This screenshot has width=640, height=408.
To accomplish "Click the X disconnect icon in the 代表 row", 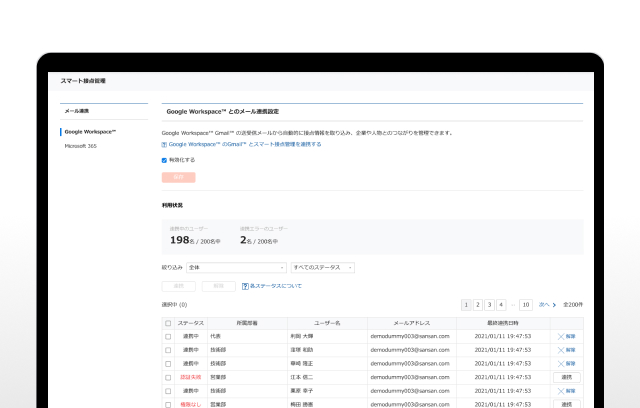I will click(561, 337).
